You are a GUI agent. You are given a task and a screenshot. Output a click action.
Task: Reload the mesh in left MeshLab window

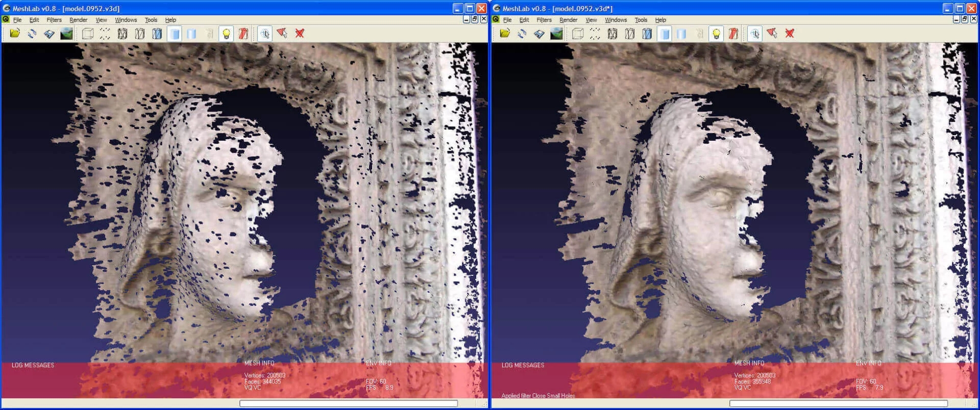point(32,34)
